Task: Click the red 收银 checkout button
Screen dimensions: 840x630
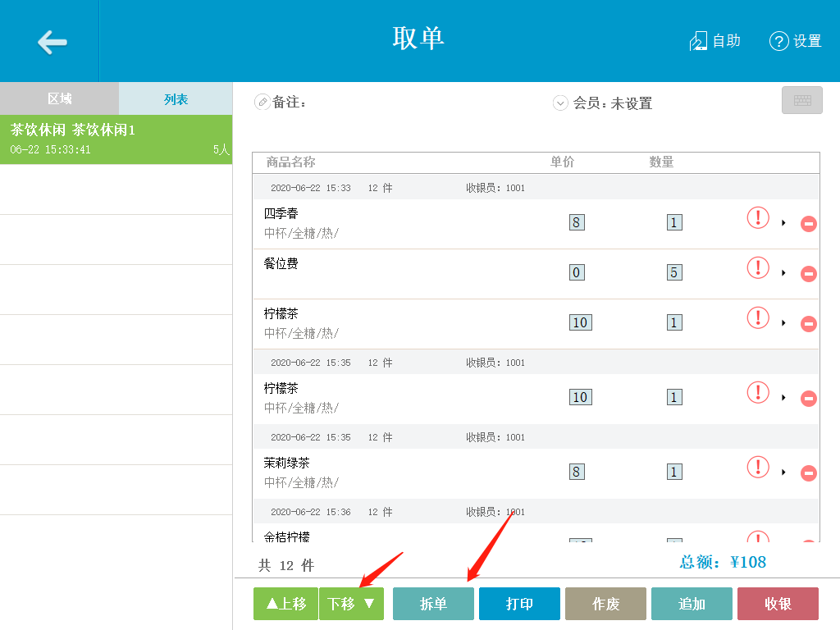Action: (778, 604)
